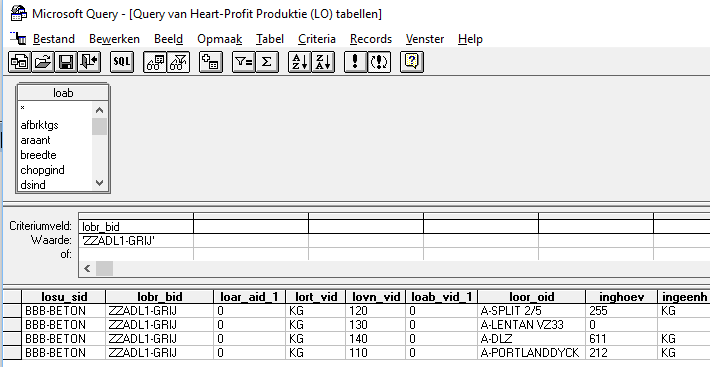Viewport: 710px width, 367px height.
Task: Click the lovn_vid value 130
Action: click(x=376, y=325)
